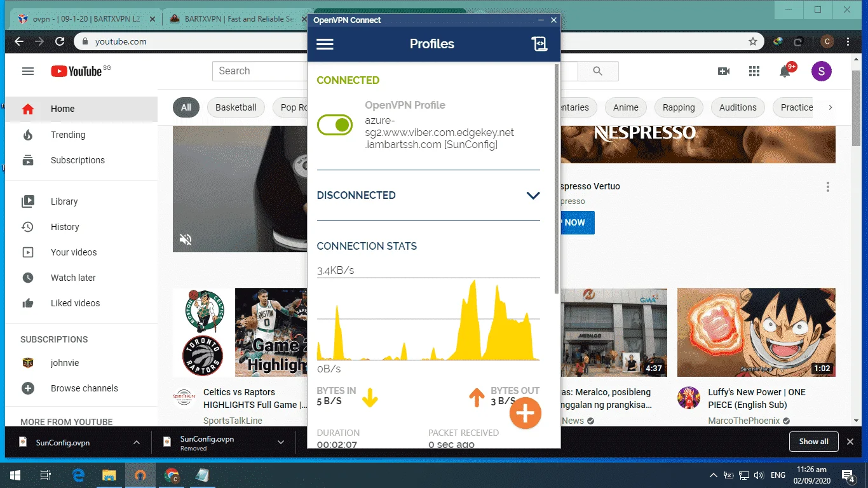Open the YouTube guide hamburger menu
Screen dimensions: 868x488
click(28, 71)
